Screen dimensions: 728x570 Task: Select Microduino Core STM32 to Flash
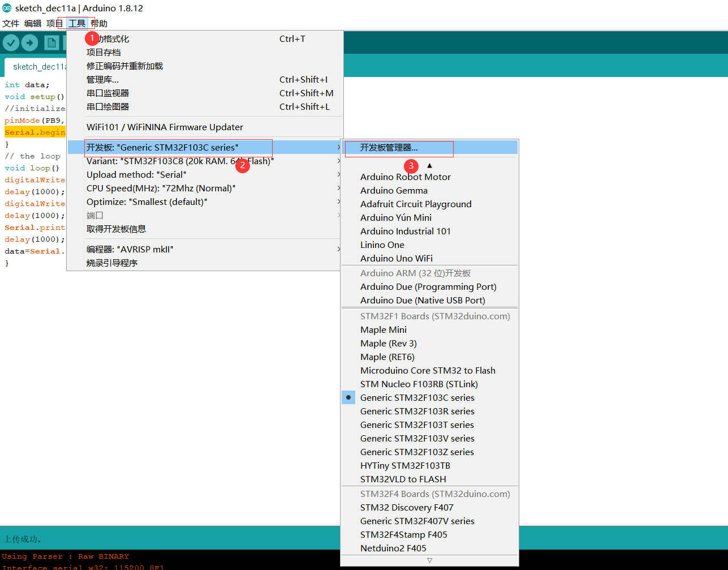click(x=430, y=370)
